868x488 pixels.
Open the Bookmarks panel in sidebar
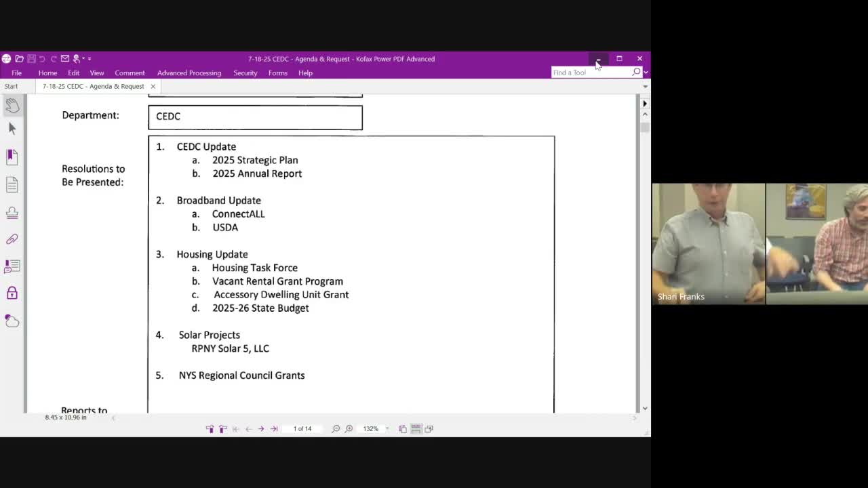click(12, 157)
